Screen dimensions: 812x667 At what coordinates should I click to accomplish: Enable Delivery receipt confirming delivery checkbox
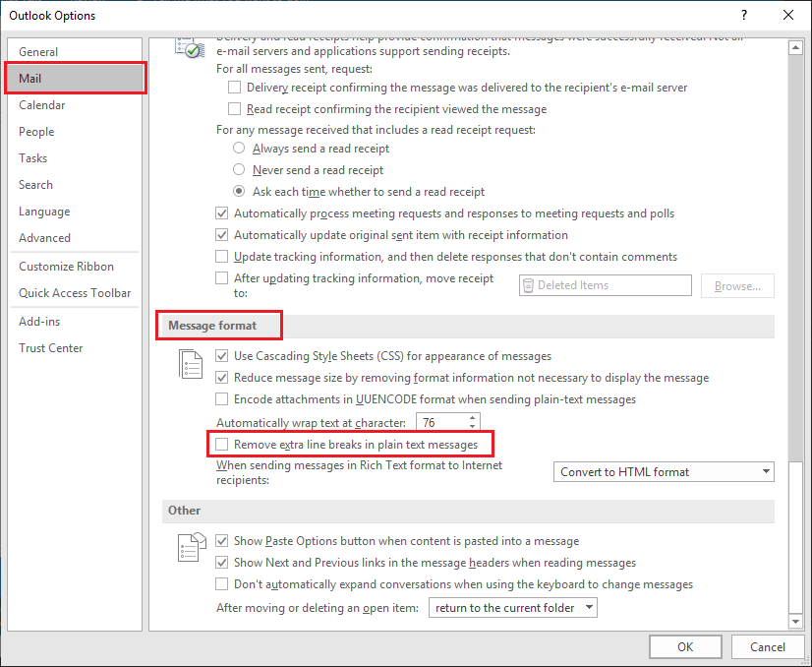(235, 88)
